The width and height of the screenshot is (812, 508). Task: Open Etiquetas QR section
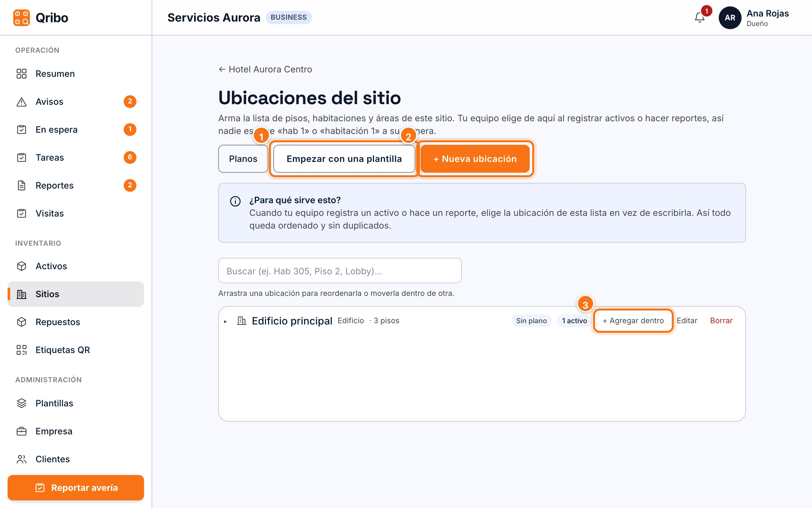coord(76,350)
